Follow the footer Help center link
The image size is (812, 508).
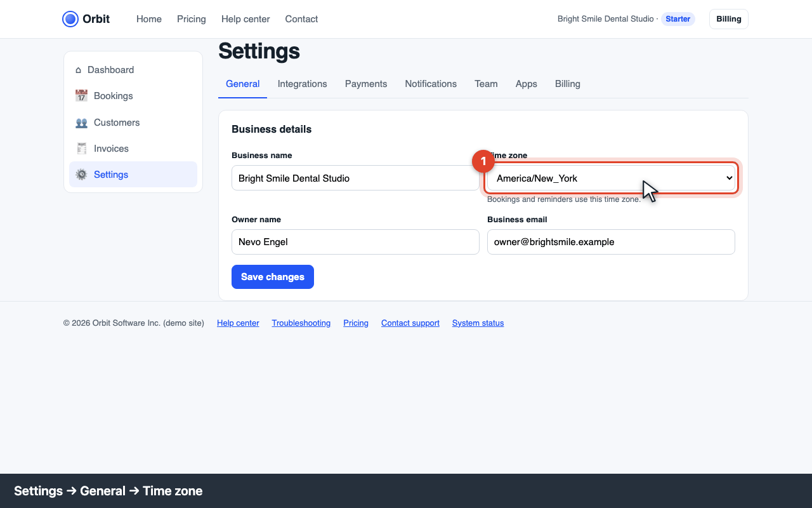(238, 323)
